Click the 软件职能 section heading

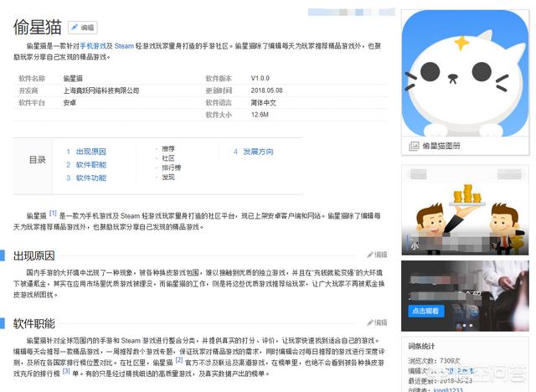(33, 323)
